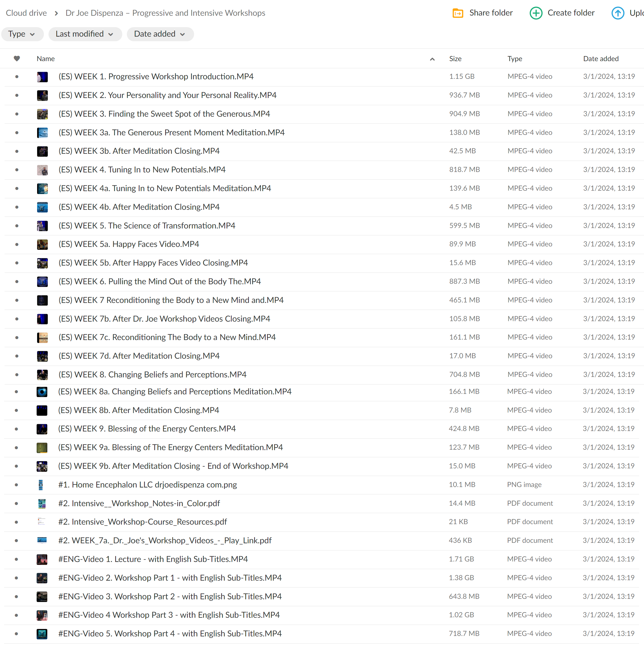Viewport: 644px width, 658px height.
Task: Toggle favourite dot for WEEK 4 Tuning In
Action: [16, 170]
